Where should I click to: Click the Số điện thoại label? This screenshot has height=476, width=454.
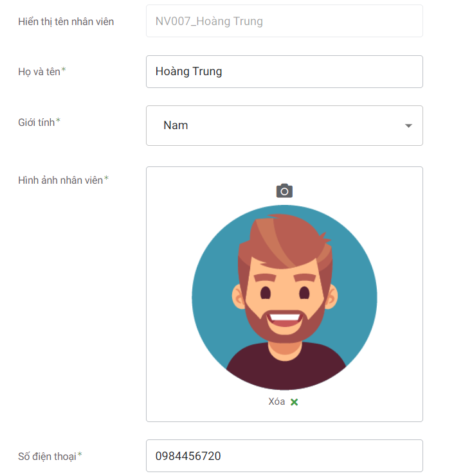click(x=47, y=456)
